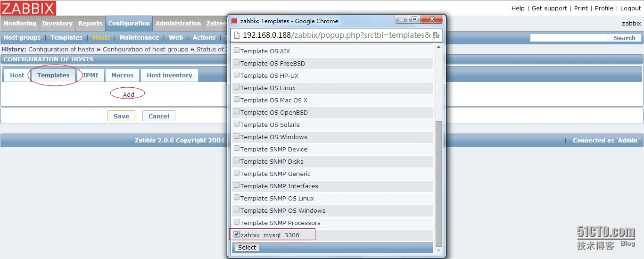644x259 pixels.
Task: Maximize the Templates popup window
Action: point(414,19)
